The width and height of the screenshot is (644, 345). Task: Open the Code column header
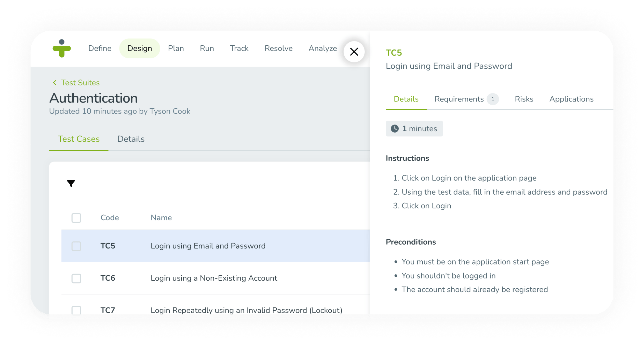[110, 218]
